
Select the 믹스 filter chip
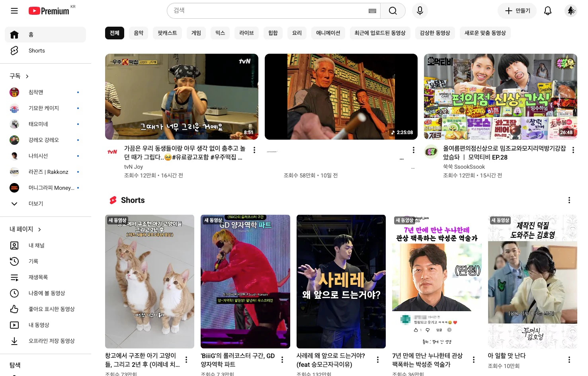(220, 33)
